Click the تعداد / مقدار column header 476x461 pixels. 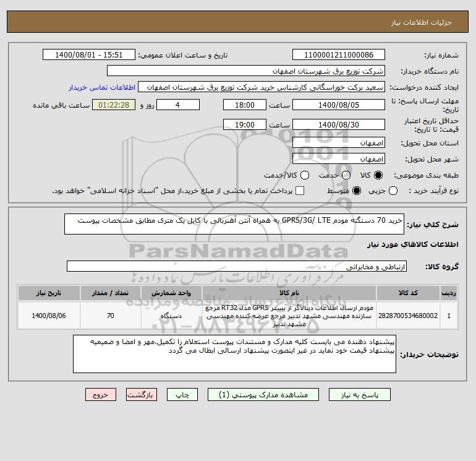click(x=110, y=293)
